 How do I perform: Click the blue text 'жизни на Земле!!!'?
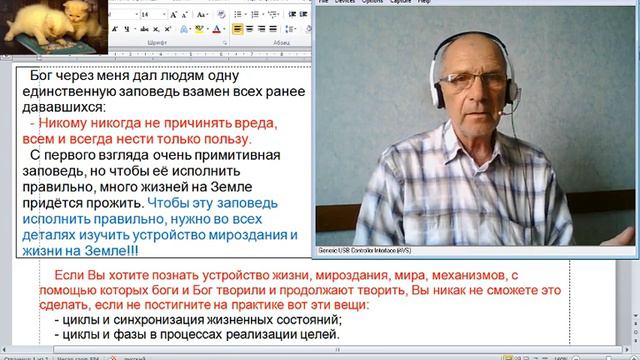click(x=80, y=251)
